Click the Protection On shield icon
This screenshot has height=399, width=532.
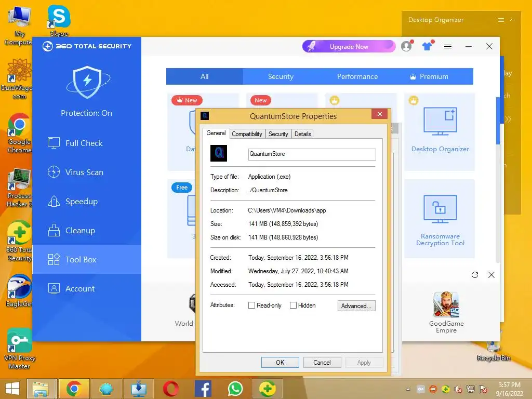pyautogui.click(x=87, y=82)
